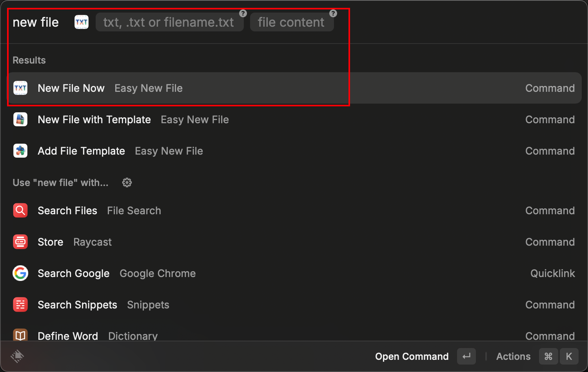Image resolution: width=588 pixels, height=372 pixels.
Task: Click the Raycast Store icon
Action: [x=20, y=242]
